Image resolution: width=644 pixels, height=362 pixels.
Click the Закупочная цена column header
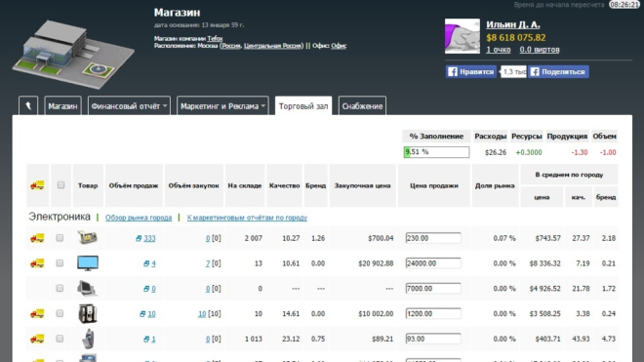[362, 185]
